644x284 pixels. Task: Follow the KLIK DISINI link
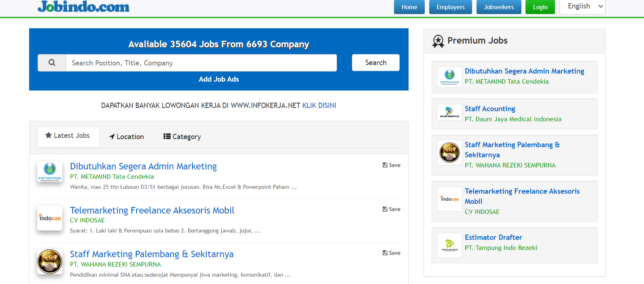319,106
